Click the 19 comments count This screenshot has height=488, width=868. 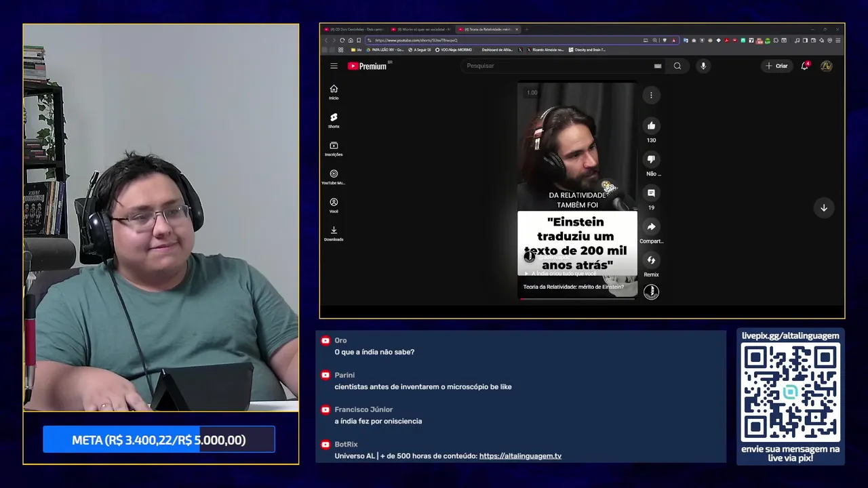[x=651, y=207]
